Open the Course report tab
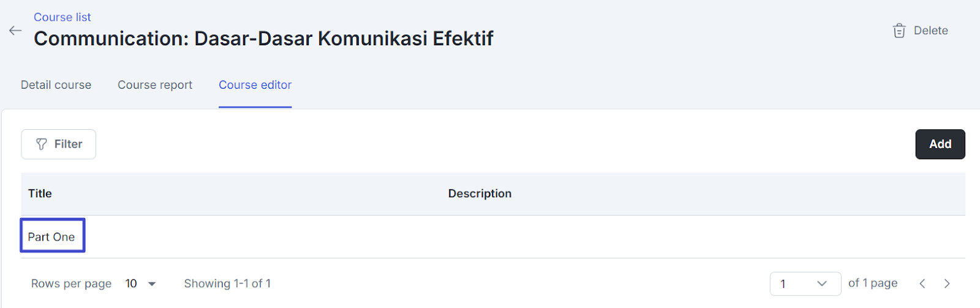Screen dimensions: 980x308 155,85
